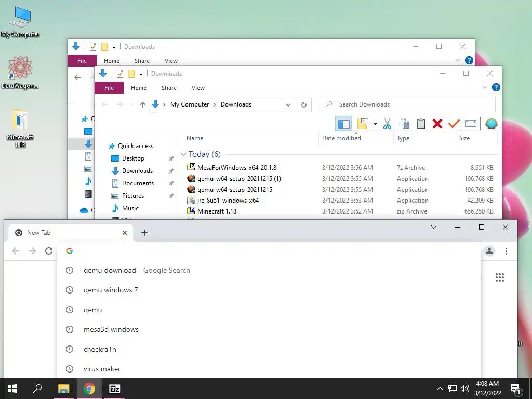Click the Back arrow in the back Downloads window

(77, 77)
